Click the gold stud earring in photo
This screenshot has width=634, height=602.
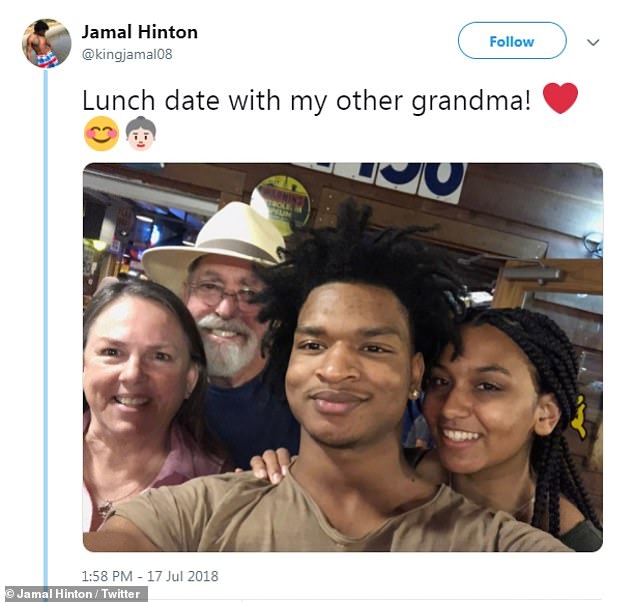coord(414,394)
